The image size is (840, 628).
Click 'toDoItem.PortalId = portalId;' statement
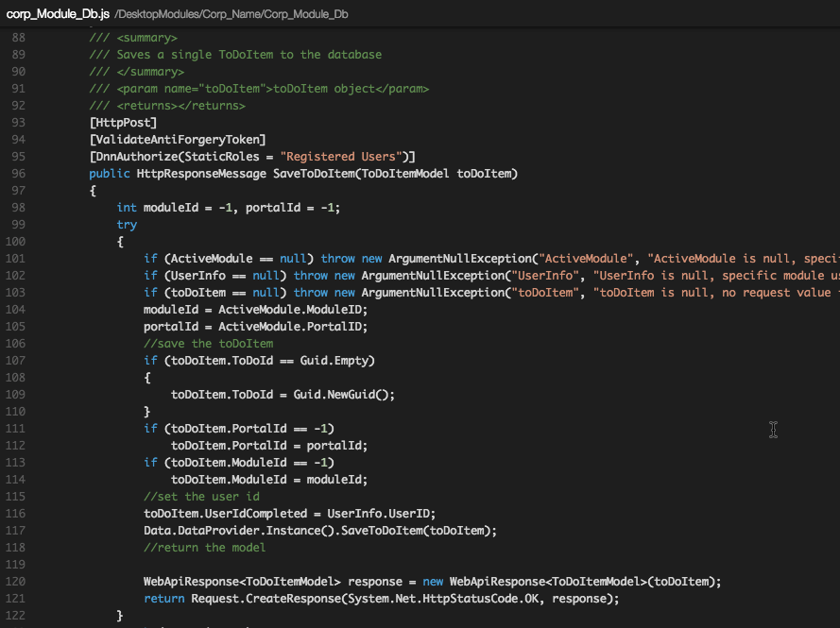click(x=269, y=446)
